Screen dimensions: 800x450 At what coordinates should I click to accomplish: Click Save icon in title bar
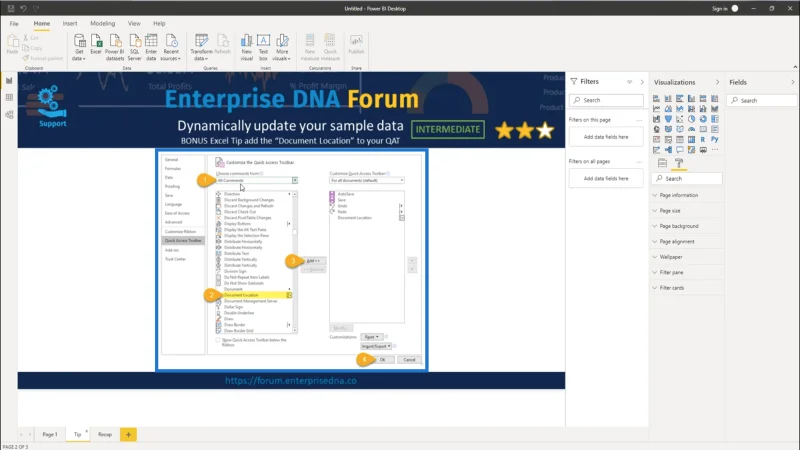[x=11, y=8]
